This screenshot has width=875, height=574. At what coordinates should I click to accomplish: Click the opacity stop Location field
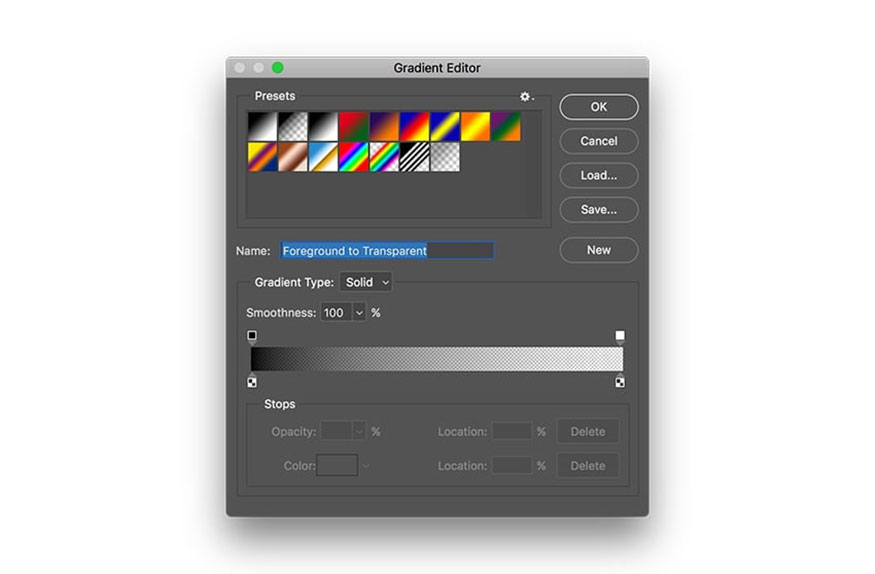coord(512,432)
